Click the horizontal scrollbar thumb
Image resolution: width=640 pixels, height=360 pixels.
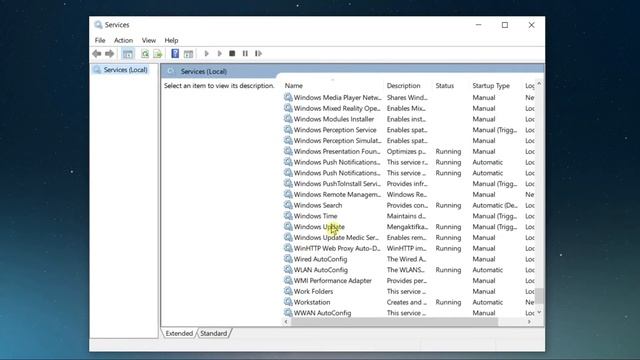pyautogui.click(x=394, y=322)
